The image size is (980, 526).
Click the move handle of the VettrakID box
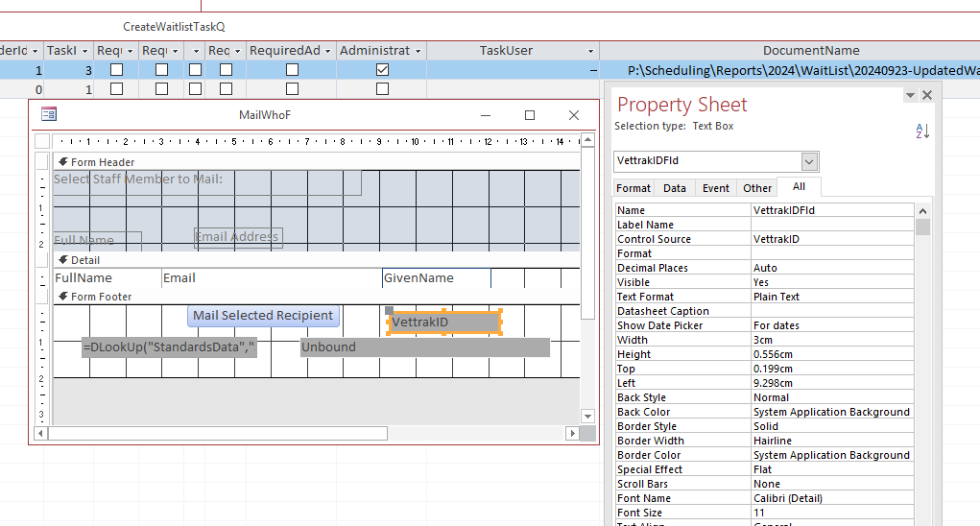click(x=389, y=310)
